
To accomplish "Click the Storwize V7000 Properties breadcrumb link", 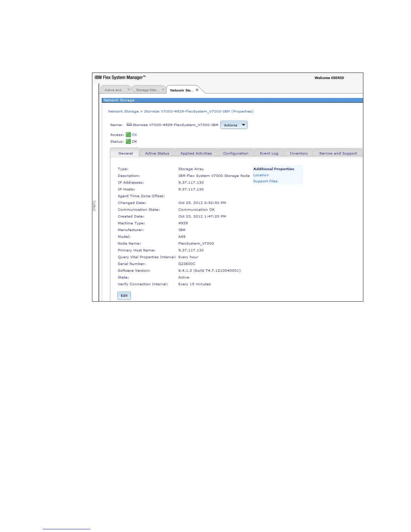I will pyautogui.click(x=199, y=112).
